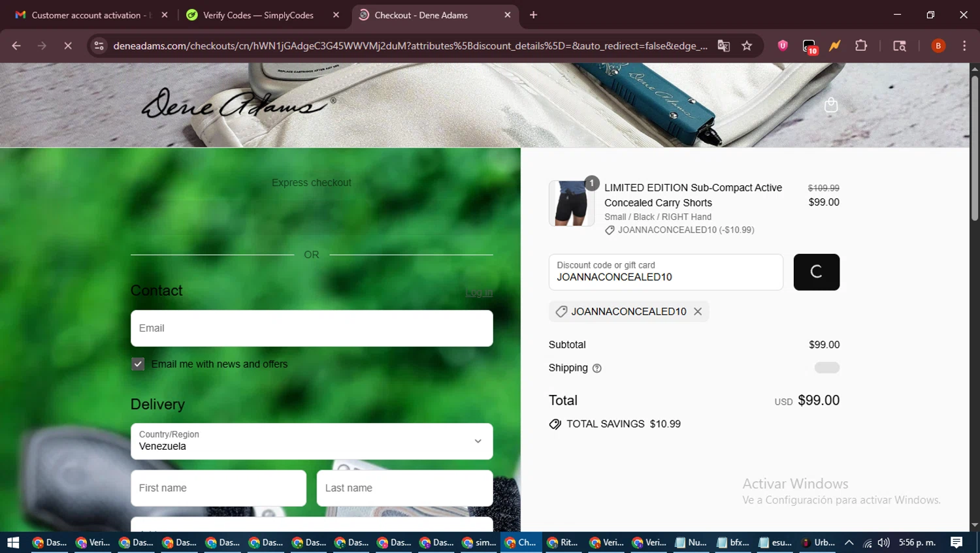Open the extension with red 10 badge
The width and height of the screenshot is (980, 553).
[x=809, y=46]
